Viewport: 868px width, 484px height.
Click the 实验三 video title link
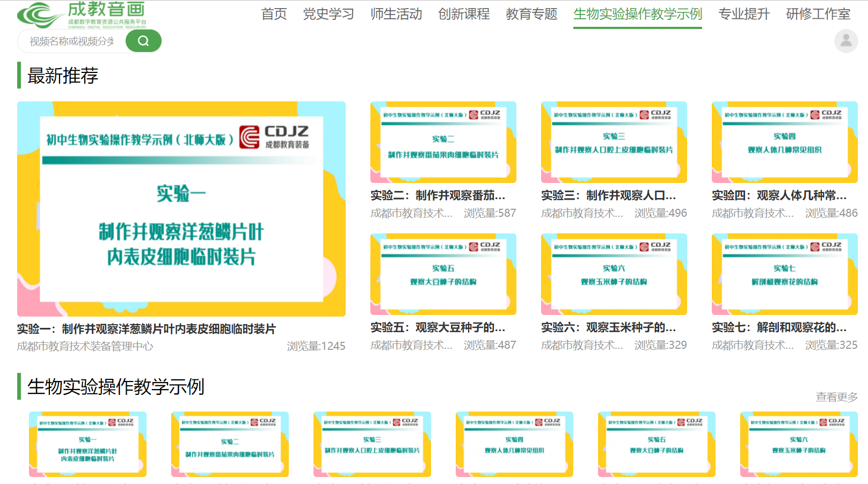[x=608, y=195]
